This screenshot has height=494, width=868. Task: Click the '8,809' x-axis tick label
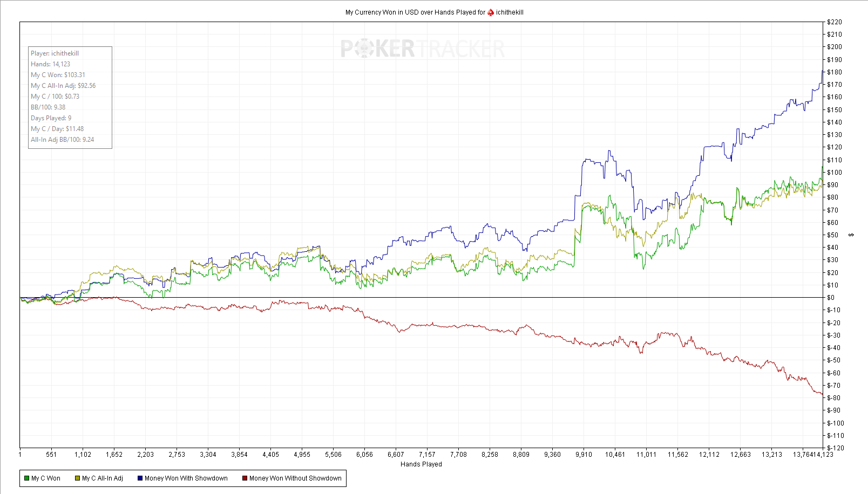(x=521, y=455)
